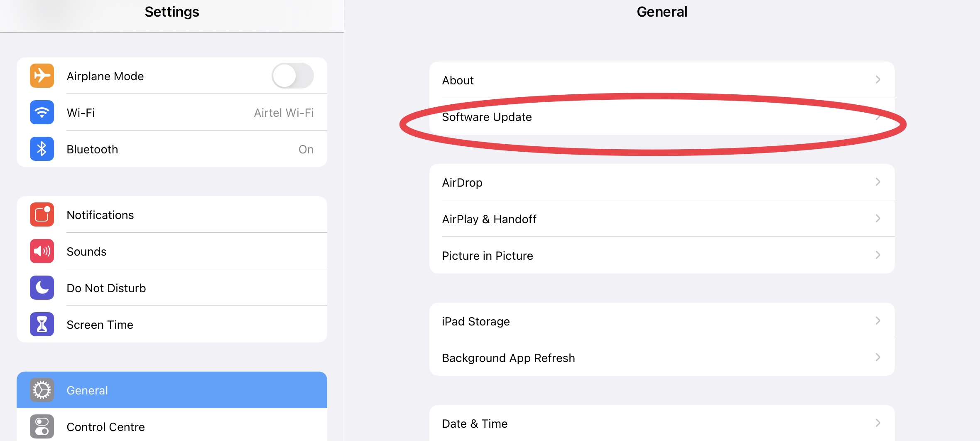This screenshot has width=980, height=441.
Task: Tap the red Notifications icon
Action: pyautogui.click(x=42, y=214)
